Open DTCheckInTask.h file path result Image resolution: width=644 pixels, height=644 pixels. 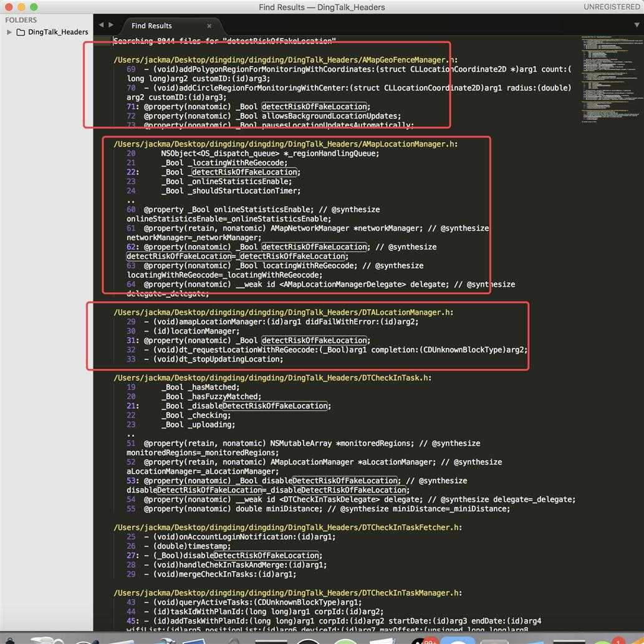(272, 378)
